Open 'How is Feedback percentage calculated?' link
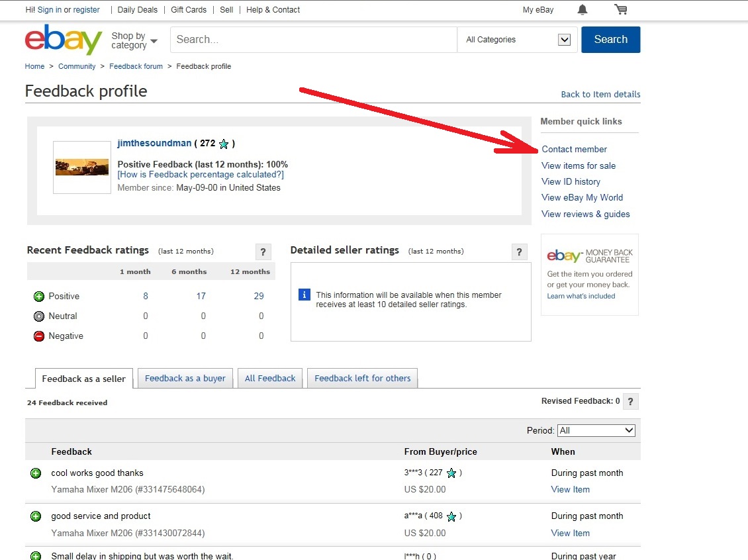Image resolution: width=748 pixels, height=560 pixels. pos(201,175)
